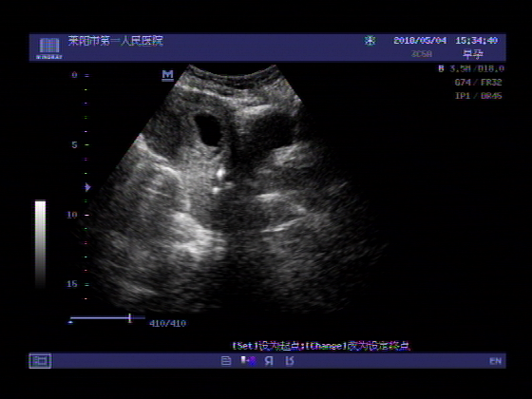Click the grayscale bar
The height and width of the screenshot is (399, 532).
click(x=40, y=244)
